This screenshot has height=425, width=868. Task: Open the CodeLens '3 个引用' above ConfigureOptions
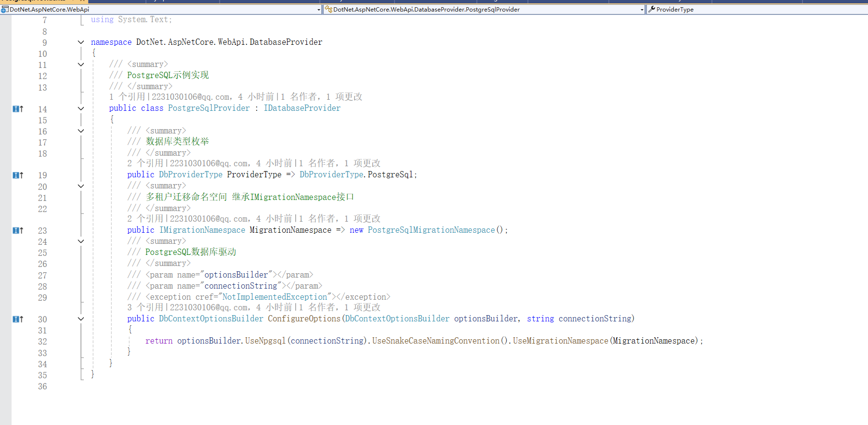pos(145,307)
